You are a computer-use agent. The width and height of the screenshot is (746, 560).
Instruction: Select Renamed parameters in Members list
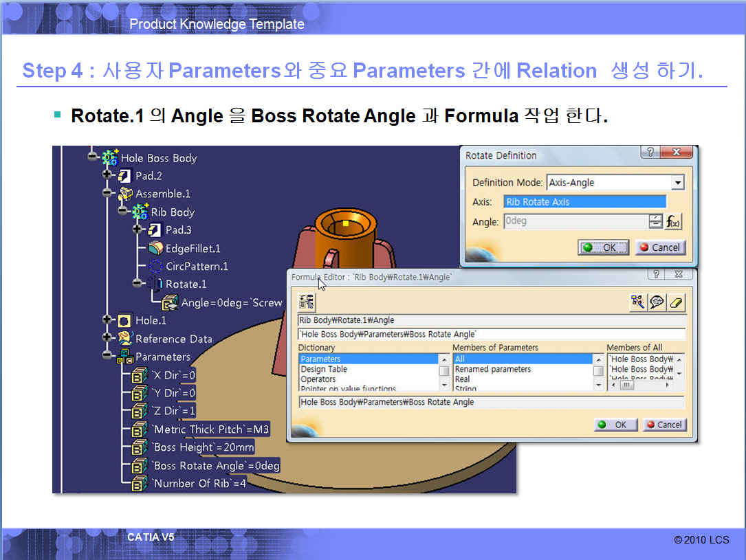pos(492,369)
